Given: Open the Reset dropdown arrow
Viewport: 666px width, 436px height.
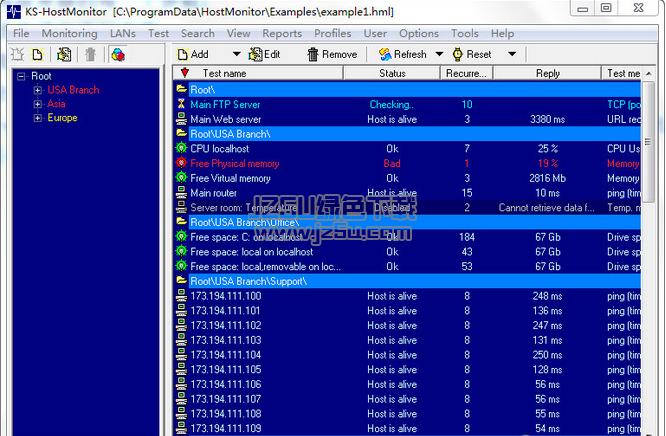Looking at the screenshot, I should 512,54.
